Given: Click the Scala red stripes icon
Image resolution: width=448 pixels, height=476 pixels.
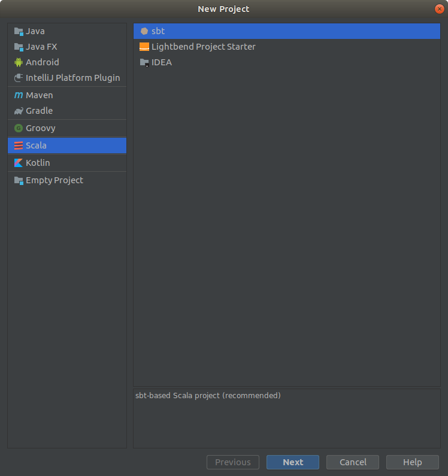Looking at the screenshot, I should (x=19, y=145).
